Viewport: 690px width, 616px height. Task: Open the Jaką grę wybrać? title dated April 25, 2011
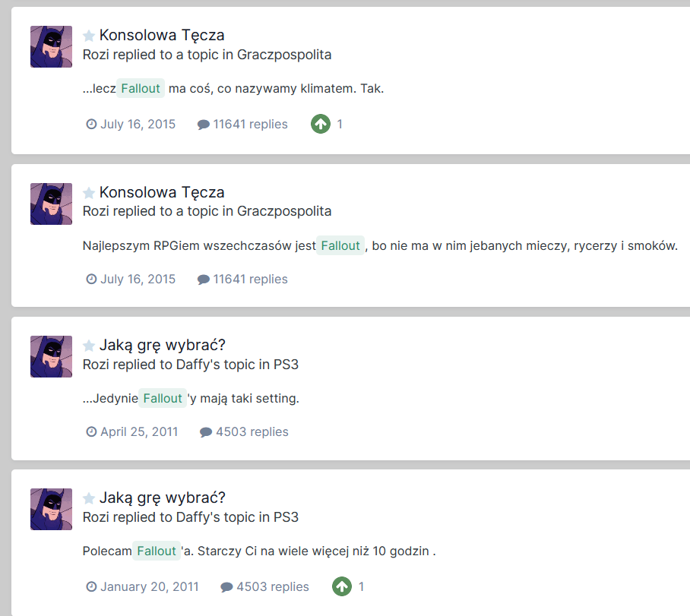[163, 345]
